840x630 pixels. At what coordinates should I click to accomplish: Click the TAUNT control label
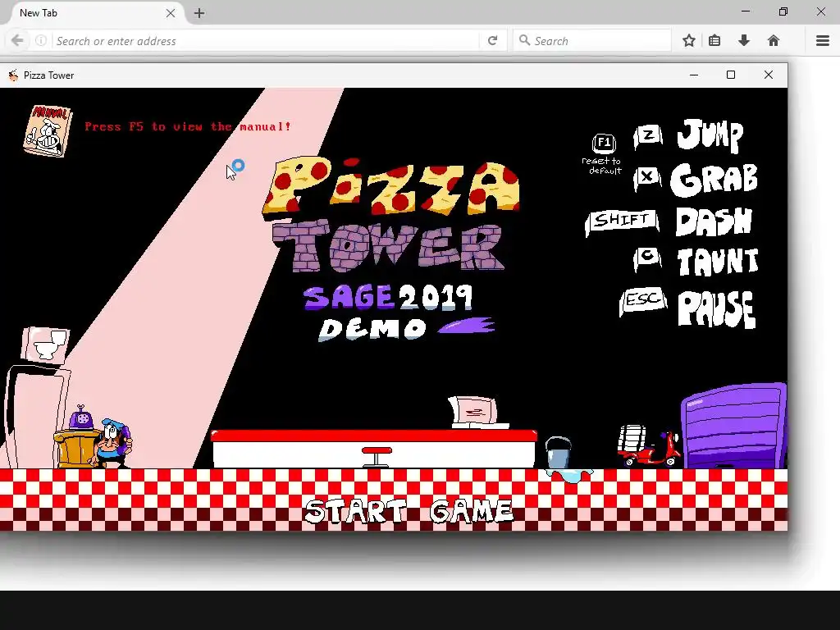coord(718,262)
